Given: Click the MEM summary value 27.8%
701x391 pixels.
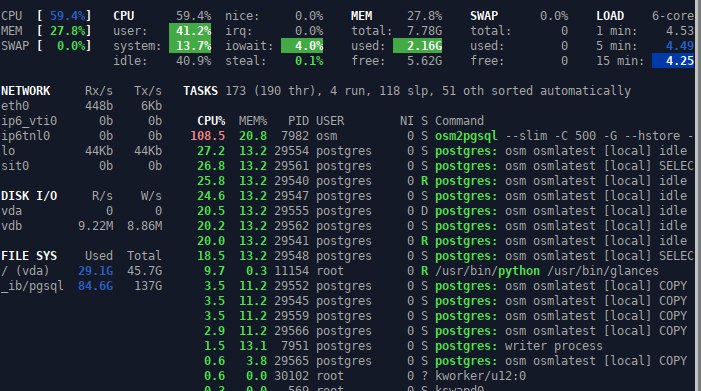Looking at the screenshot, I should [x=67, y=31].
